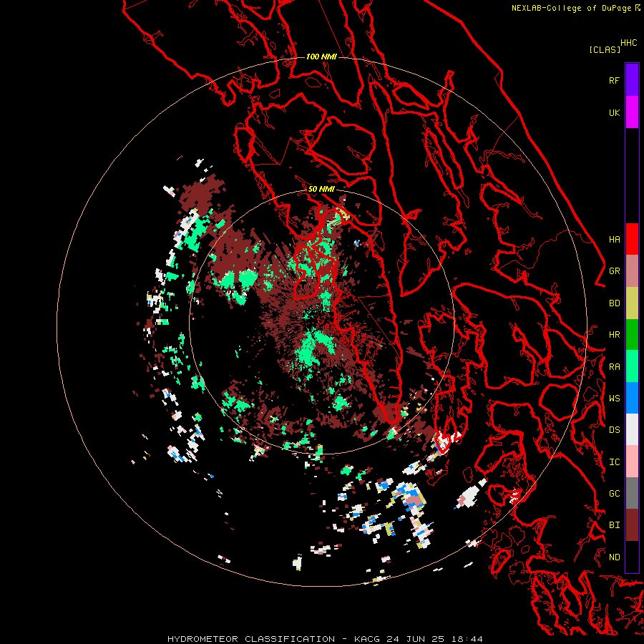Image resolution: width=644 pixels, height=644 pixels.
Task: Click the GC gray legend swatch
Action: [632, 493]
